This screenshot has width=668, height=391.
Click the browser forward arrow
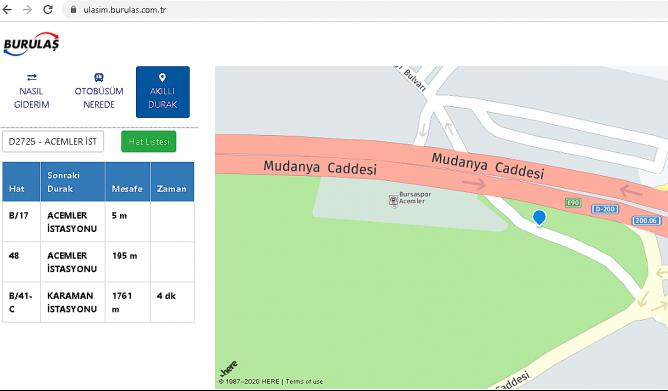pyautogui.click(x=27, y=9)
